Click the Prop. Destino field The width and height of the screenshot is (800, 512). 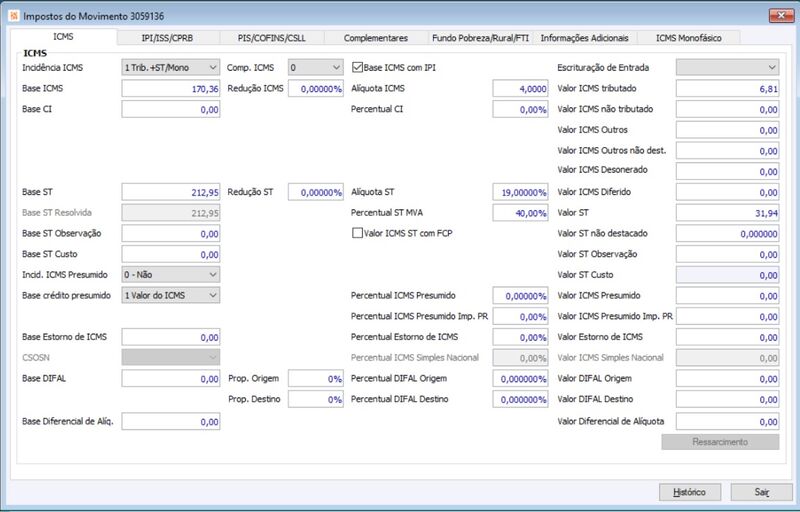coord(316,399)
